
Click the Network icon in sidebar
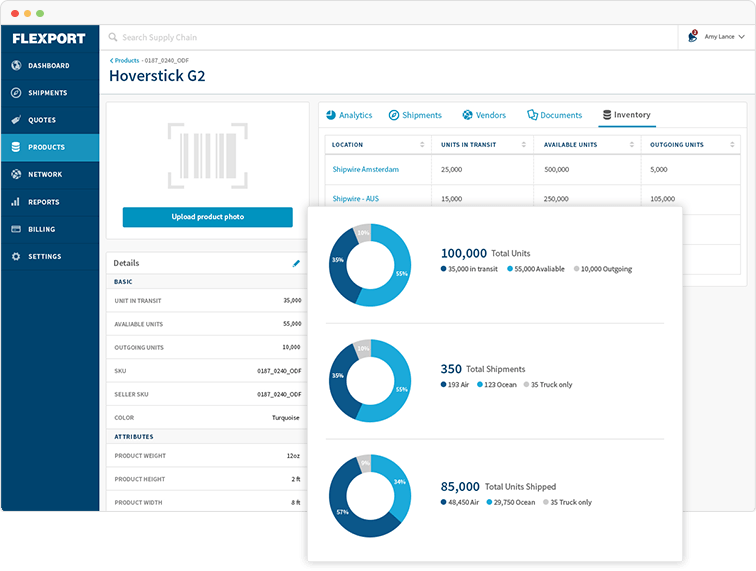click(16, 174)
